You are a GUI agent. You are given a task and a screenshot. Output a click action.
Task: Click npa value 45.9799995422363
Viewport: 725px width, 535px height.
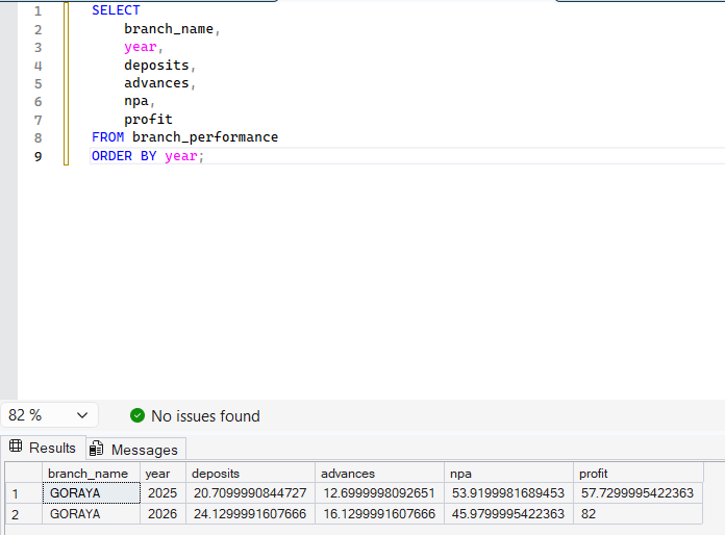(509, 514)
